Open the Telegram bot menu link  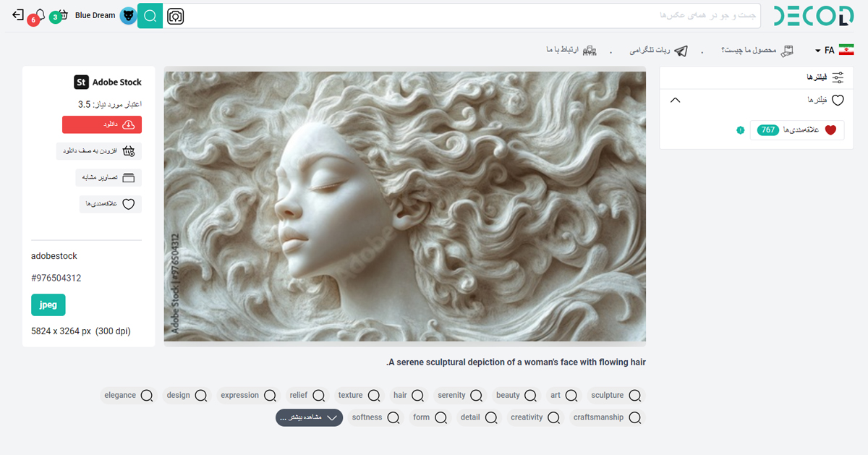(659, 50)
